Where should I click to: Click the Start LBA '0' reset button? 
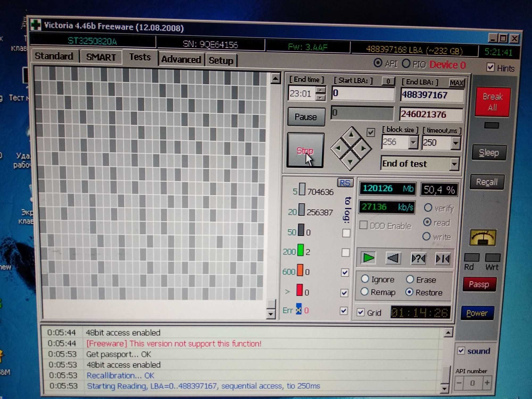pyautogui.click(x=388, y=81)
